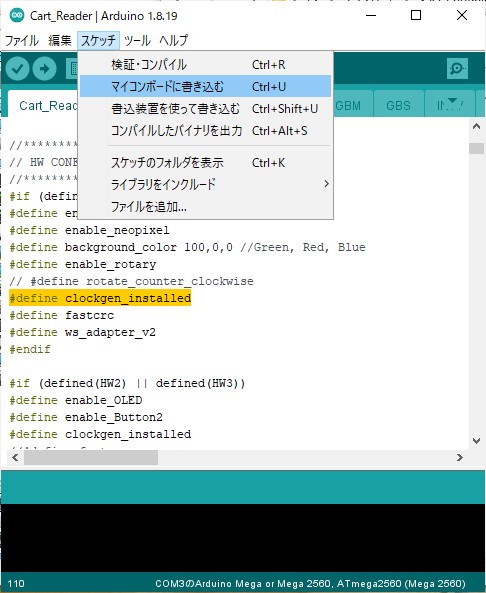This screenshot has height=593, width=486.
Task: Click the '#define ws_adapter_v2' line
Action: coord(82,332)
